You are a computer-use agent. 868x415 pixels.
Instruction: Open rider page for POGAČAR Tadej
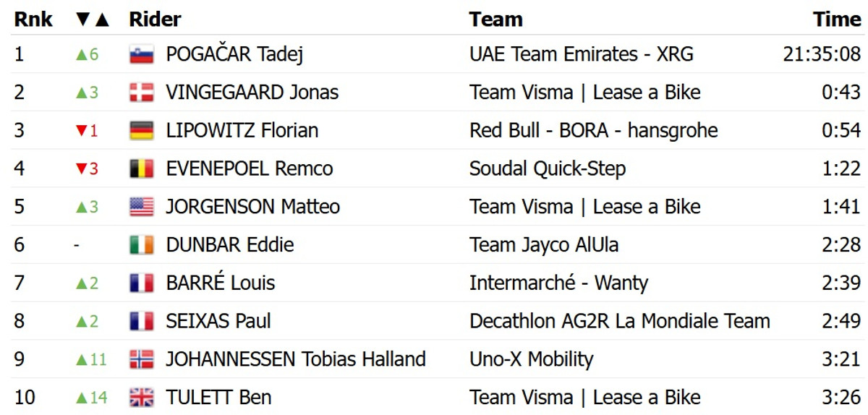tap(234, 54)
